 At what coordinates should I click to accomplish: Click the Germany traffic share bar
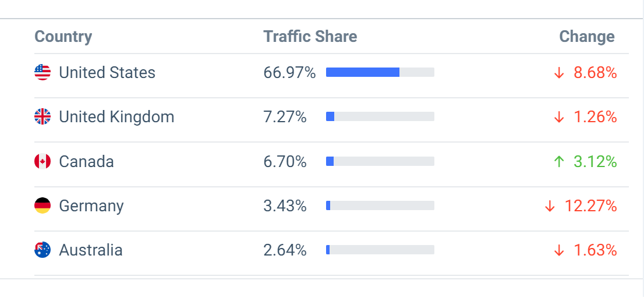(x=380, y=205)
